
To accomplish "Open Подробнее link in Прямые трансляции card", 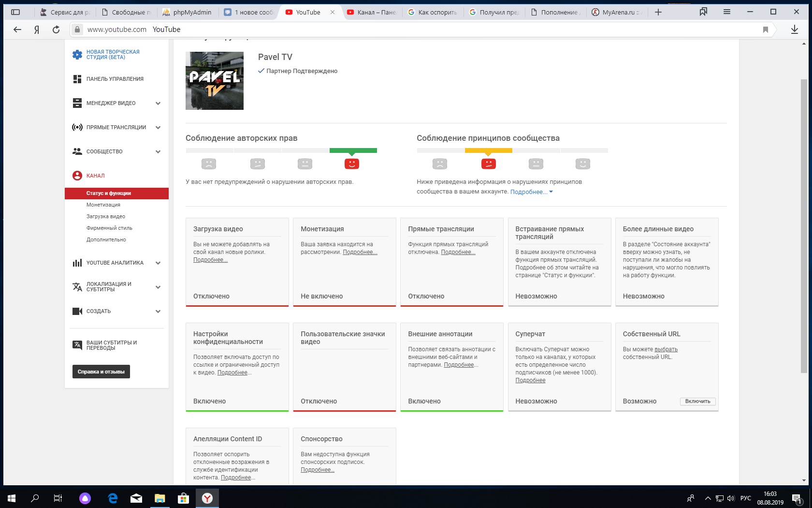I will point(458,252).
